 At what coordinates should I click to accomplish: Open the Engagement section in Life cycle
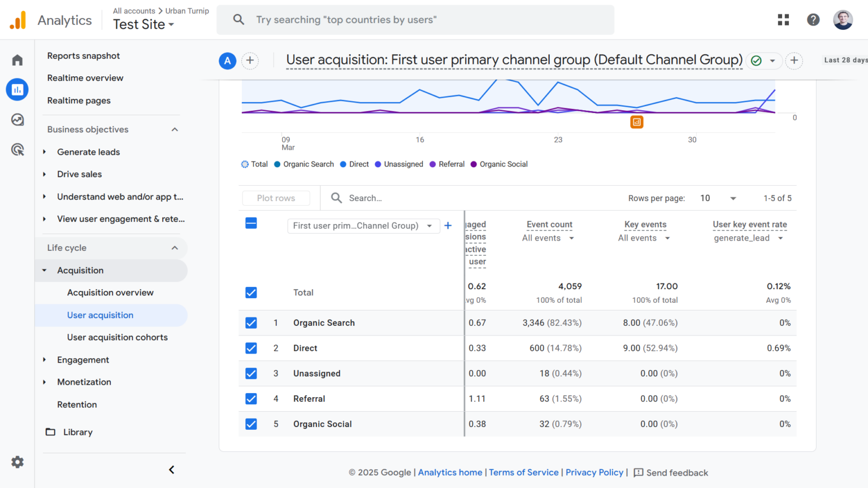coord(83,360)
